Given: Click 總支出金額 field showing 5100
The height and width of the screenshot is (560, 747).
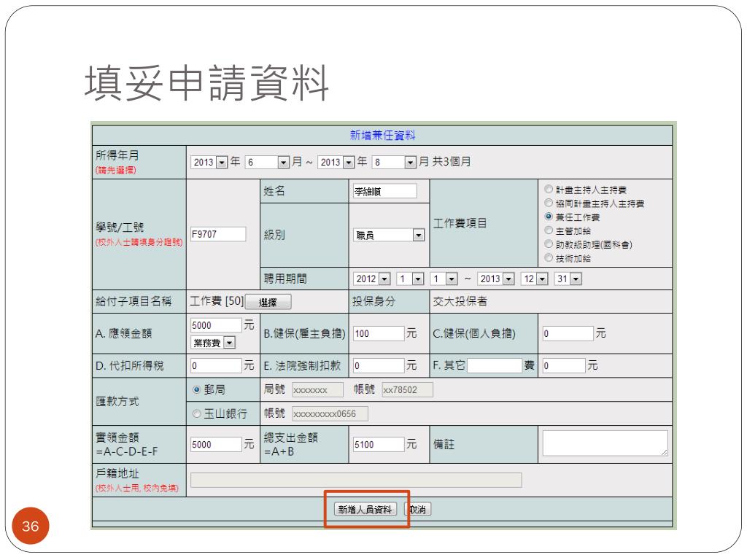Looking at the screenshot, I should coord(379,444).
